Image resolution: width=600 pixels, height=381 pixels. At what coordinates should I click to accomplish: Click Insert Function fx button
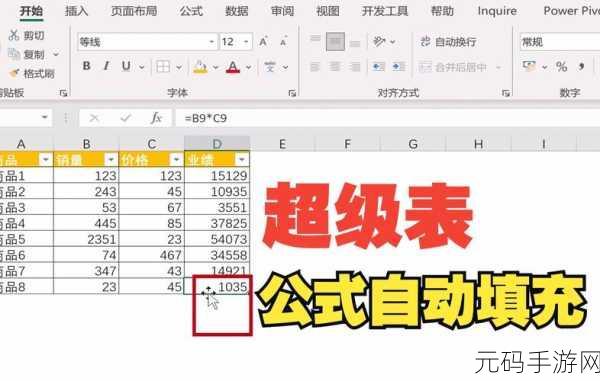[156, 118]
